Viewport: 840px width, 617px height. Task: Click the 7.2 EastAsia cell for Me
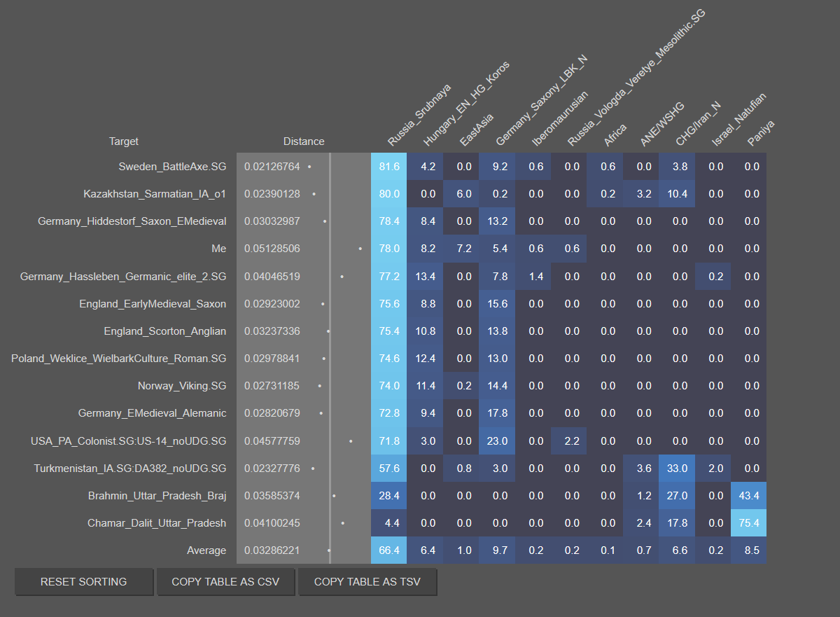(x=461, y=249)
